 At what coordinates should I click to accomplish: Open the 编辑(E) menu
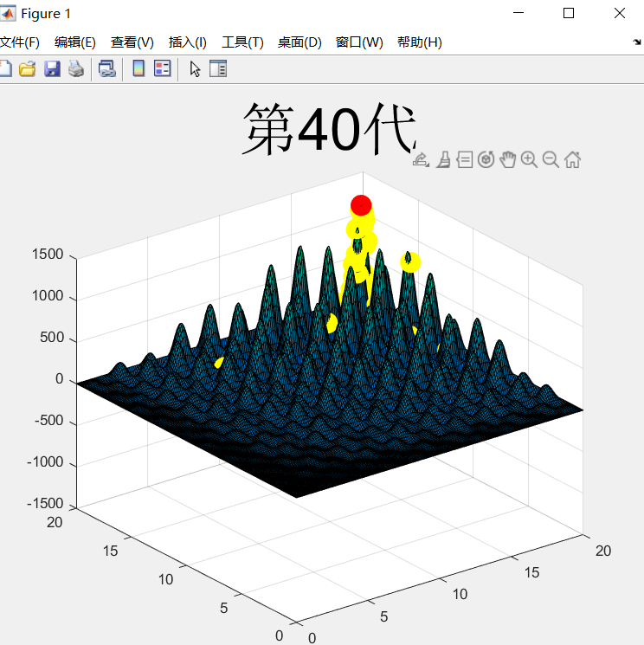[x=74, y=42]
